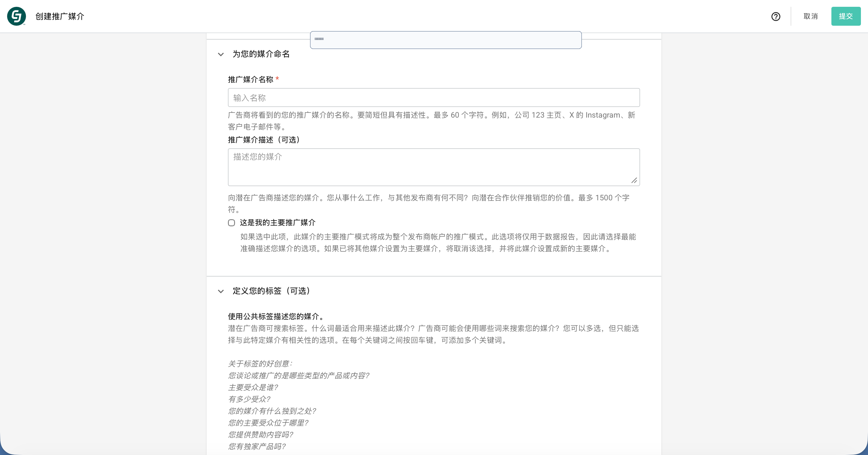The image size is (868, 455).
Task: Click the 您的媒介有什么独到之处？ line
Action: 272,411
